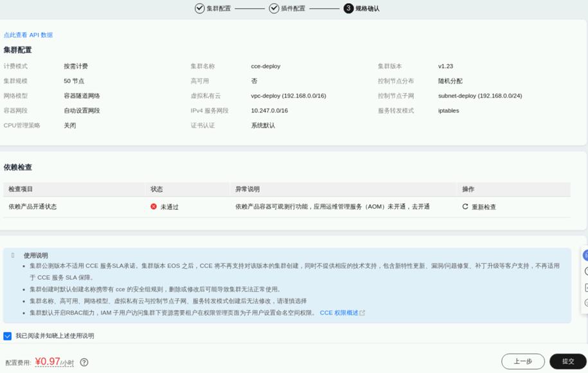The width and height of the screenshot is (588, 373).
Task: Uncheck the 我已阅读并知晓上述使用说明 checkbox
Action: click(x=8, y=336)
